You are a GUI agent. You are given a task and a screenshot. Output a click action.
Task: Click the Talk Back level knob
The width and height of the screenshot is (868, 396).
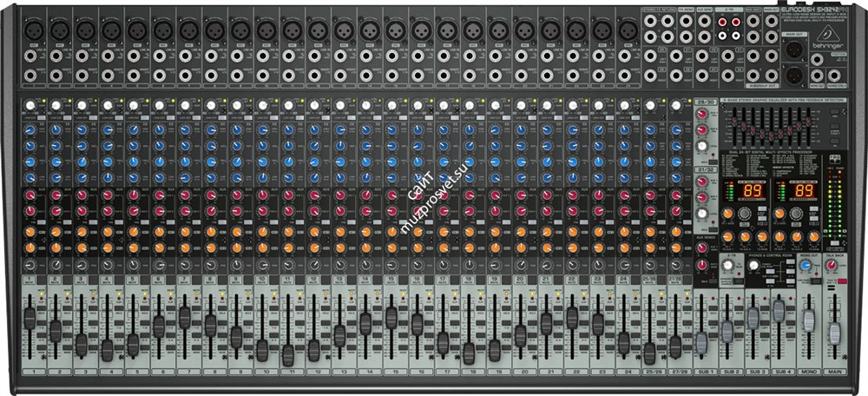point(831,265)
